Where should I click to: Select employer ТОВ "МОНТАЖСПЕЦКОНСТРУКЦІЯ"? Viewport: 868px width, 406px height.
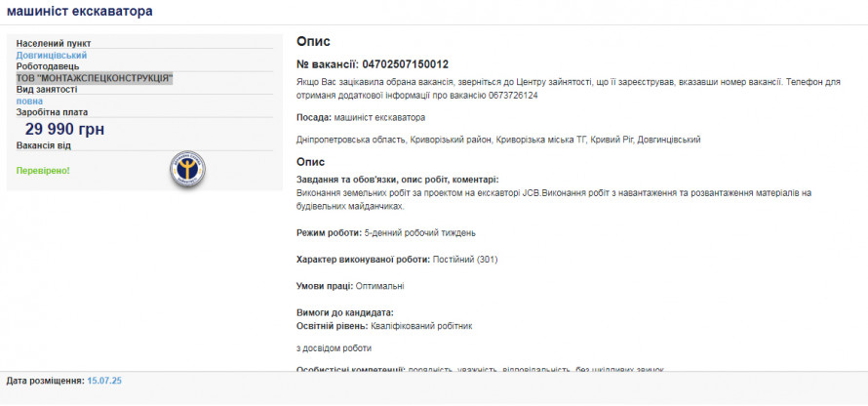tap(95, 78)
